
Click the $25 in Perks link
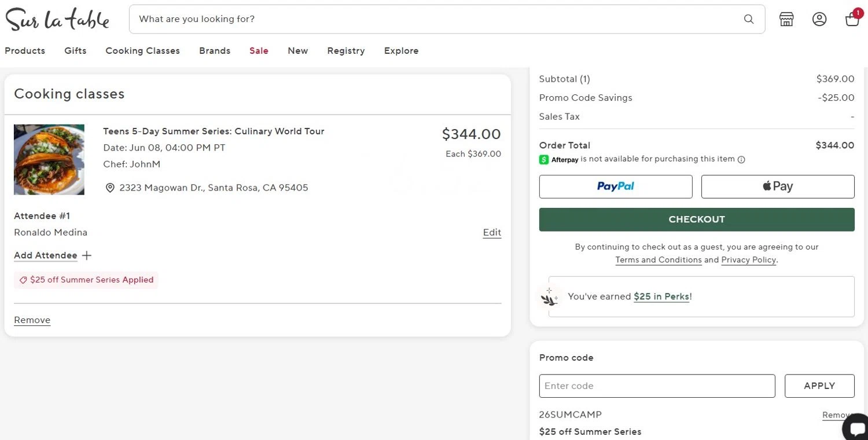tap(661, 296)
